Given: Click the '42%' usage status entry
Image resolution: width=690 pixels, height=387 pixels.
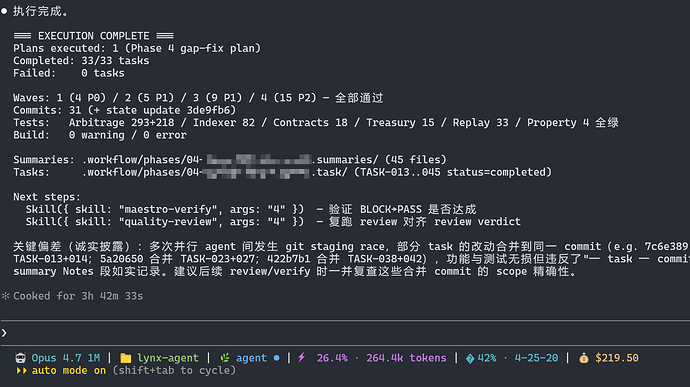Looking at the screenshot, I should coord(487,358).
